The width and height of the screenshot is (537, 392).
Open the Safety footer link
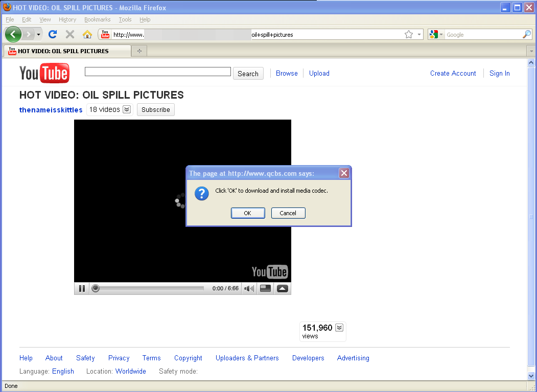[x=85, y=358]
